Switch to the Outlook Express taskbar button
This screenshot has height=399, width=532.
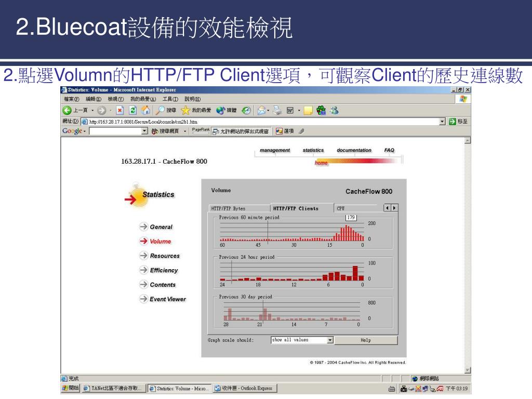(244, 388)
